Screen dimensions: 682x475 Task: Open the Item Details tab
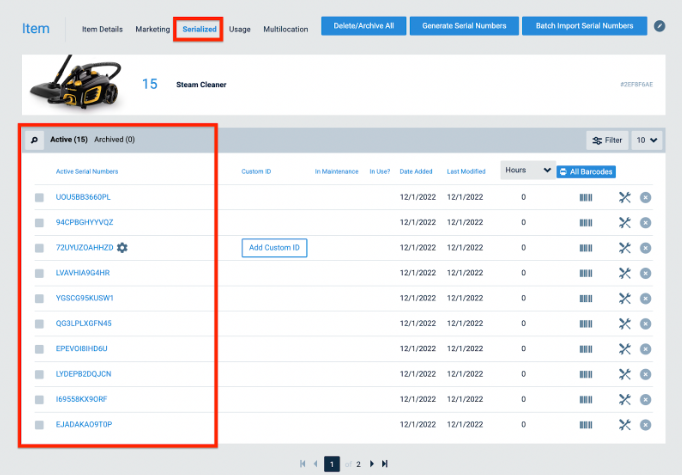tap(102, 29)
